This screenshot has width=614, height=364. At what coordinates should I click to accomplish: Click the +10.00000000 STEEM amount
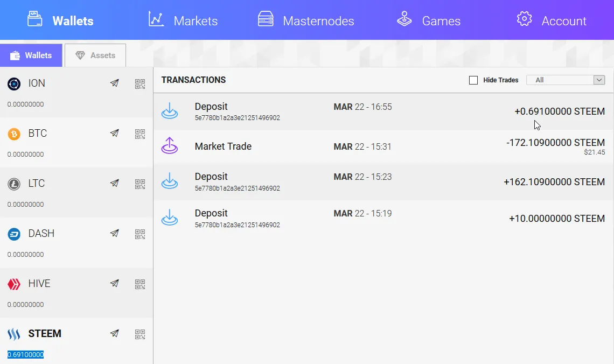coord(557,219)
